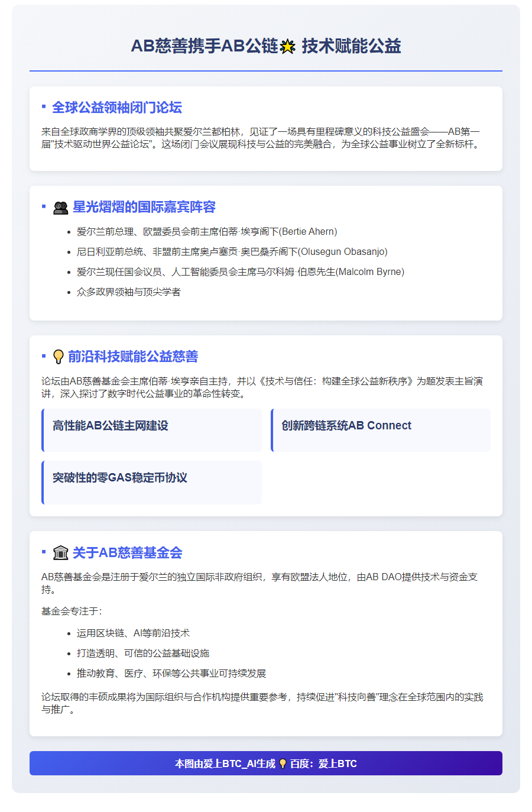
Task: Click the paragraph starting 来自全球政商学界
Action: tap(261, 138)
